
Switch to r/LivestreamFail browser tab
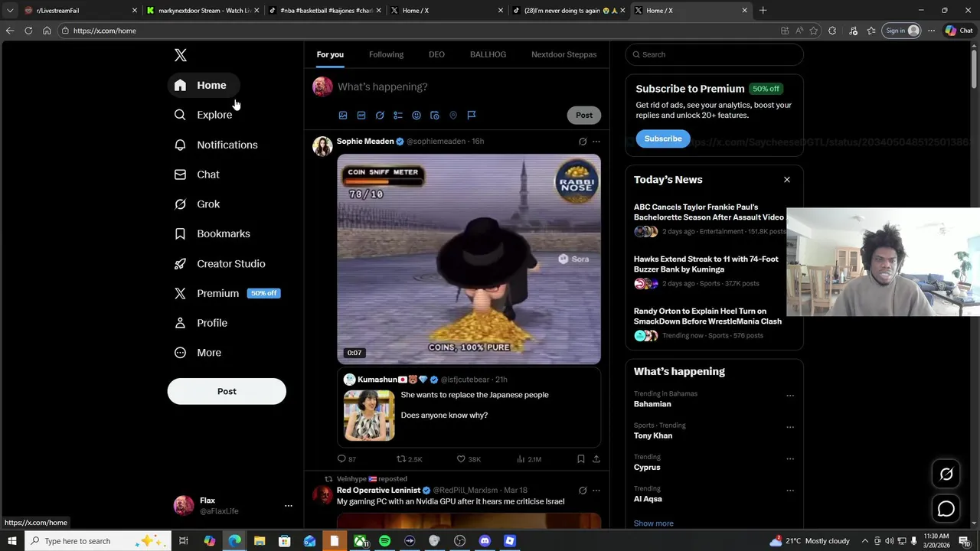(80, 11)
